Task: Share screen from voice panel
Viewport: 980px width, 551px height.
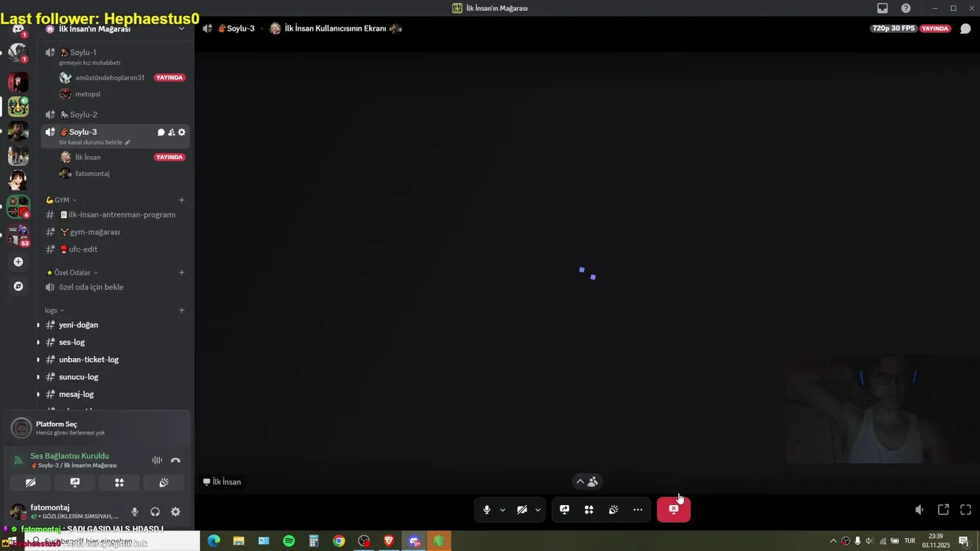Action: pos(75,483)
